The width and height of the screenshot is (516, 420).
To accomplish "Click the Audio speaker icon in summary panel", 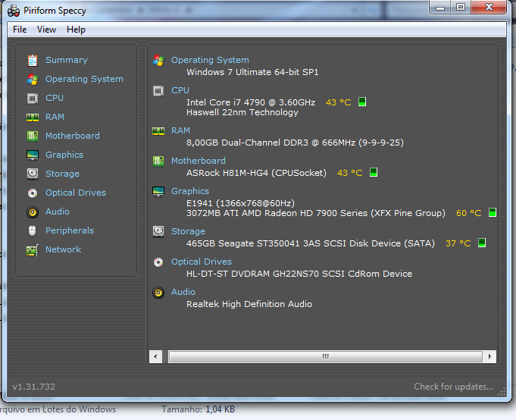I will point(158,293).
